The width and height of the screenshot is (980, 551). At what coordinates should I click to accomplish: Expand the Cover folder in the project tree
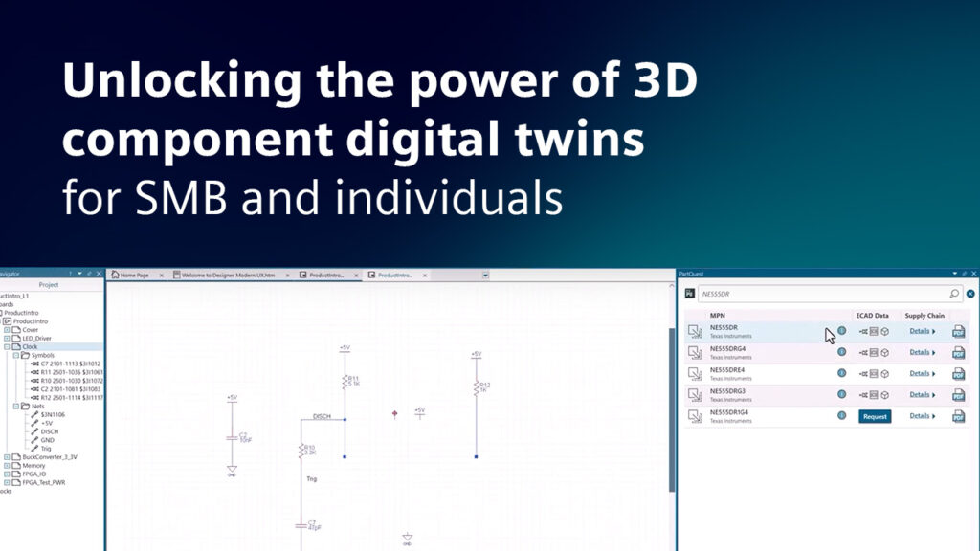(x=6, y=330)
